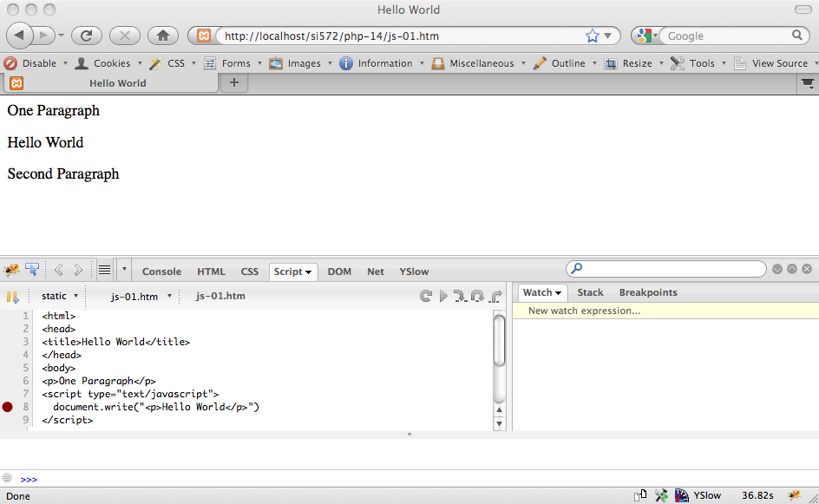The width and height of the screenshot is (819, 504).
Task: Focus the Firebug search box
Action: point(666,269)
